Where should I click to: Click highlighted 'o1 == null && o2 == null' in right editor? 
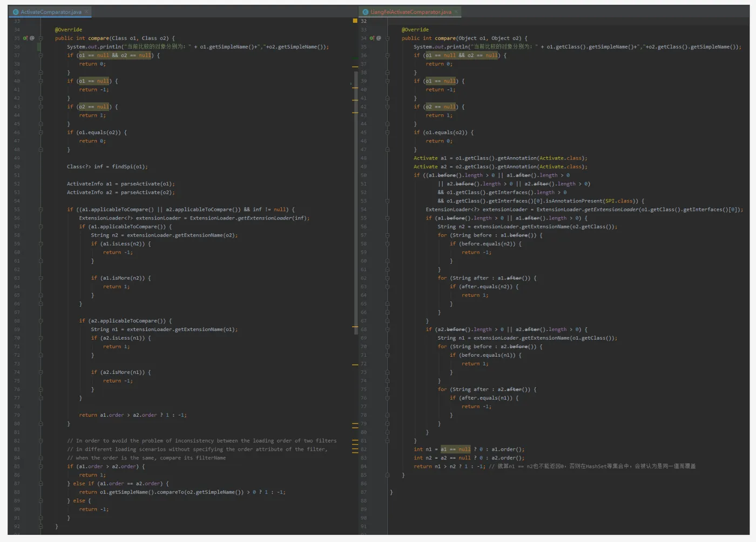[x=462, y=56]
